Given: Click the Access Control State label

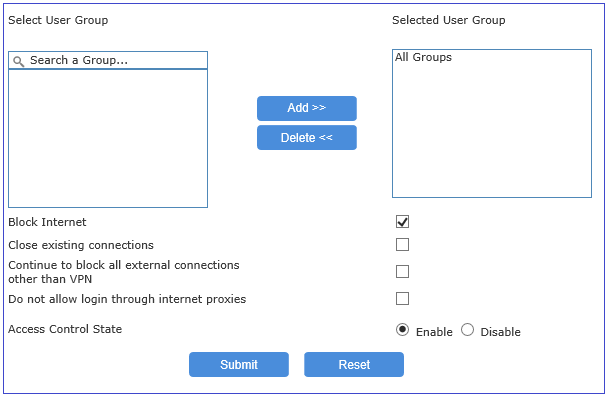Looking at the screenshot, I should (x=65, y=329).
